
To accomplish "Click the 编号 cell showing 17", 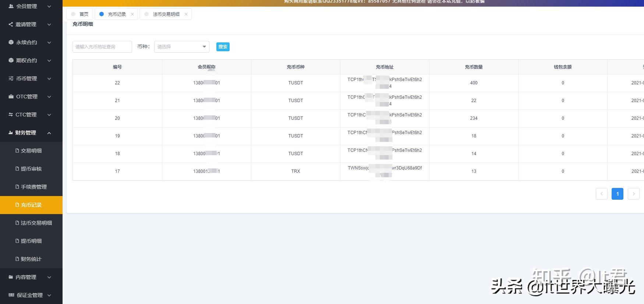I will (x=117, y=171).
